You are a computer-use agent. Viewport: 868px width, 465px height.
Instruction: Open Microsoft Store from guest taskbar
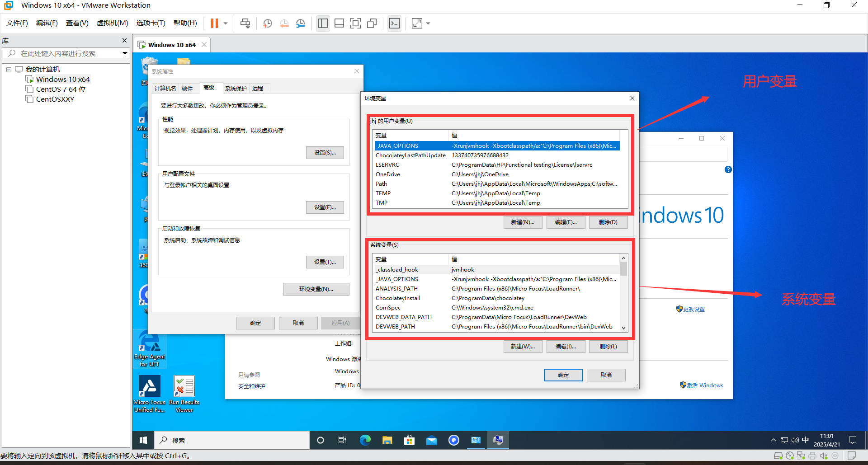410,440
